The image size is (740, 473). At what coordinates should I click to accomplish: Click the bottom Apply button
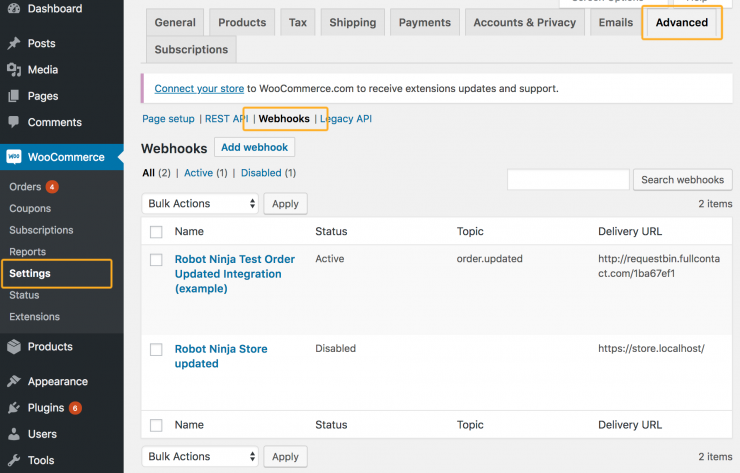tap(285, 456)
